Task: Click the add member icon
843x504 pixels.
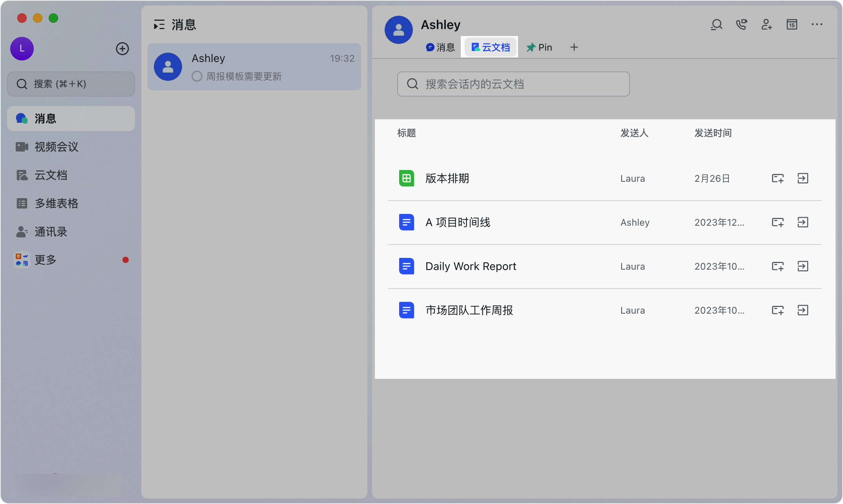Action: 766,25
